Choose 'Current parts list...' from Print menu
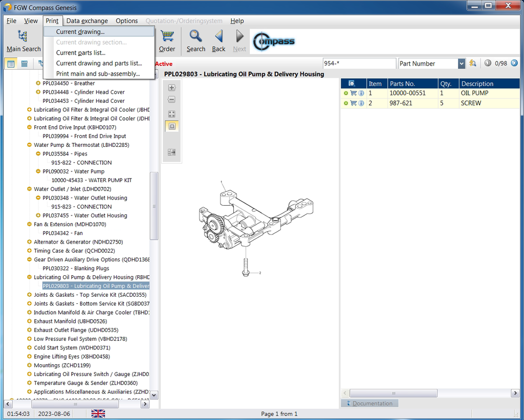Viewport: 524px width, 420px height. (81, 53)
